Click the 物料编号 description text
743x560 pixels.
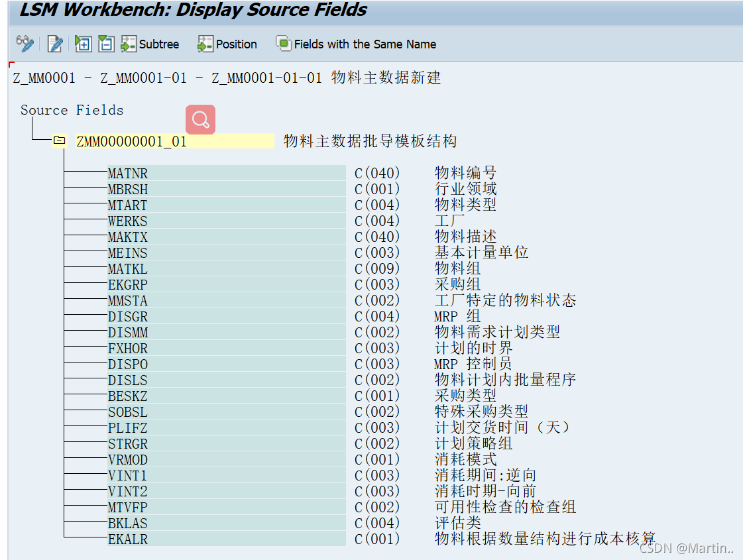(465, 172)
